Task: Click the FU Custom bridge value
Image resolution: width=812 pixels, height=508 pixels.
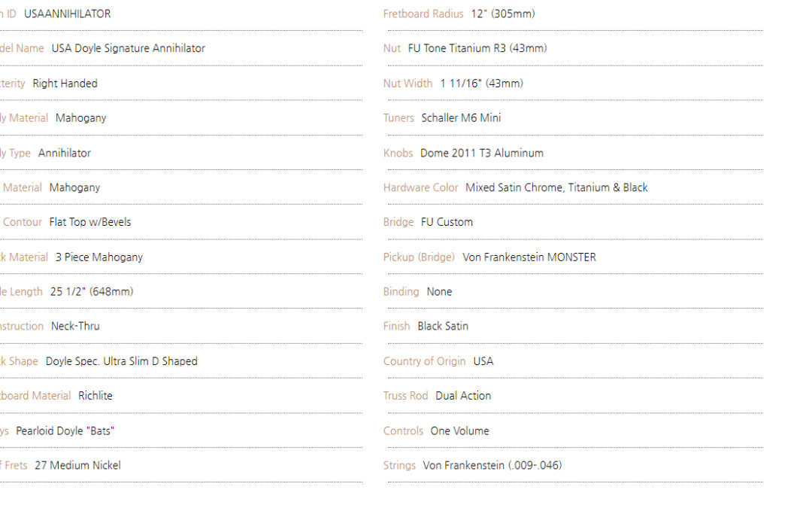Action: [x=447, y=222]
